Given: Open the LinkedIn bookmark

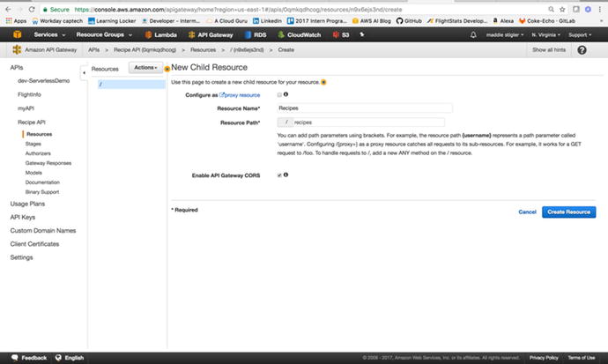Looking at the screenshot, I should point(267,21).
